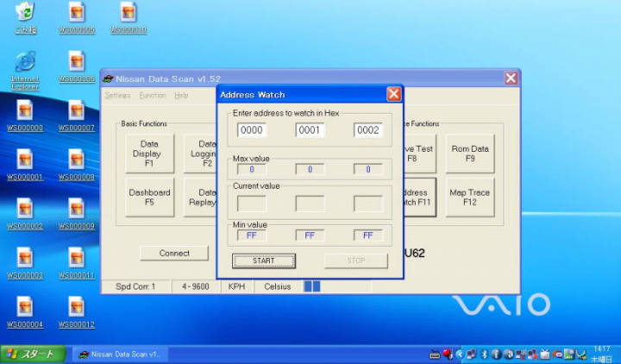Click the Active Test F8 button
621x364 pixels.
click(419, 154)
